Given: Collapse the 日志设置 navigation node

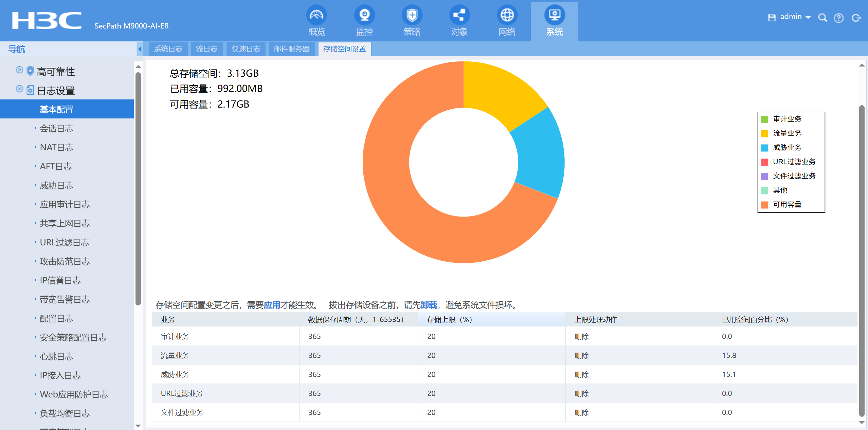Looking at the screenshot, I should (20, 89).
